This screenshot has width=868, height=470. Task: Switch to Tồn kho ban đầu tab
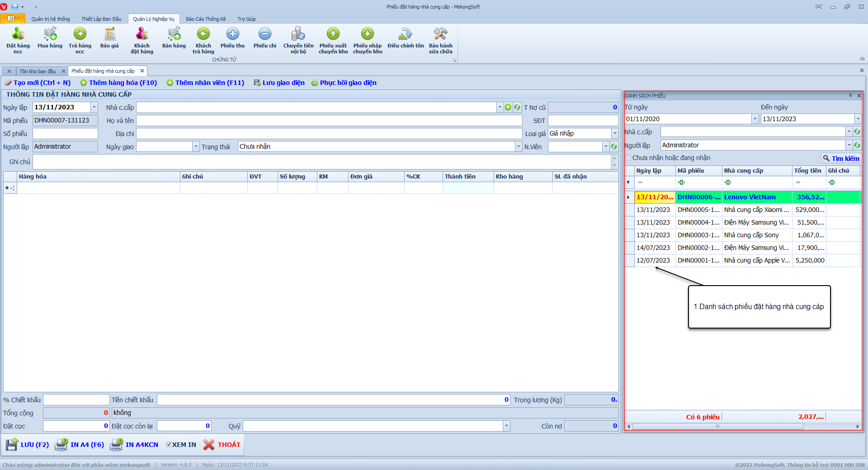38,71
